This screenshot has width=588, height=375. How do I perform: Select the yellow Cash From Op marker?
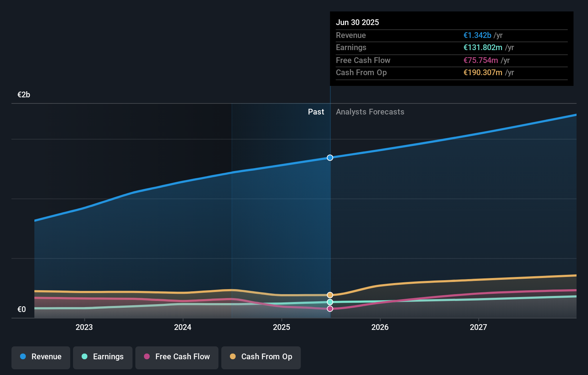(330, 295)
